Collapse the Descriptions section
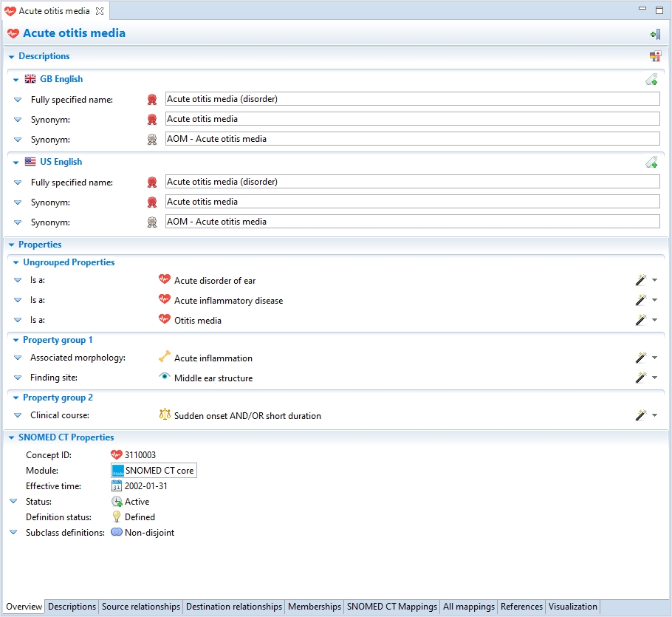The height and width of the screenshot is (617, 672). coord(11,57)
